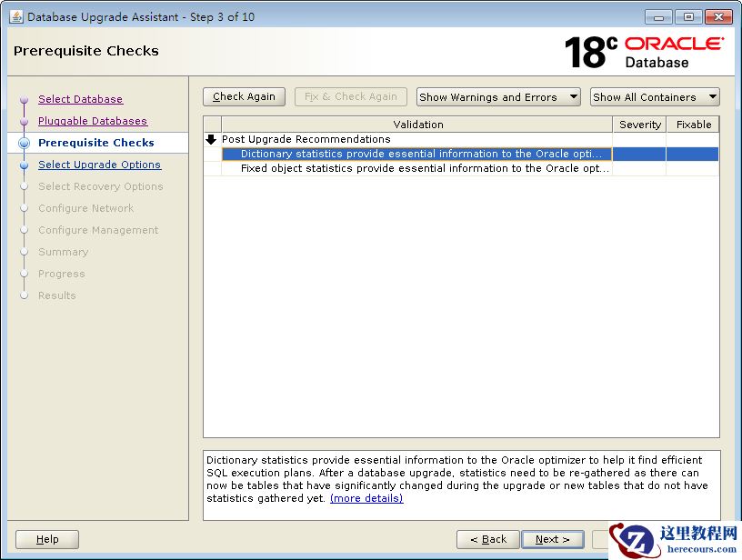
Task: Minimize the Database Upgrade Assistant window
Action: tap(658, 17)
